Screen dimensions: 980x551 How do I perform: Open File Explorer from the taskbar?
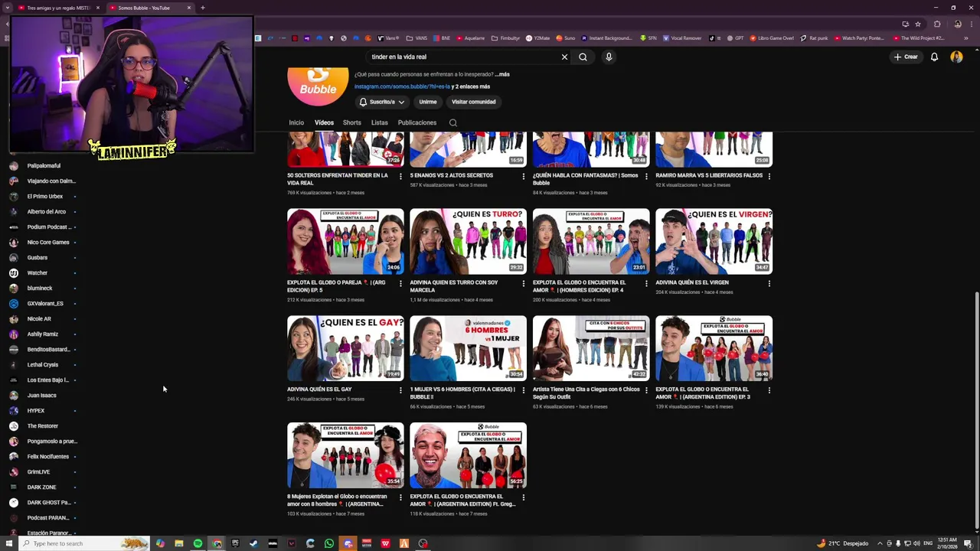[x=178, y=543]
